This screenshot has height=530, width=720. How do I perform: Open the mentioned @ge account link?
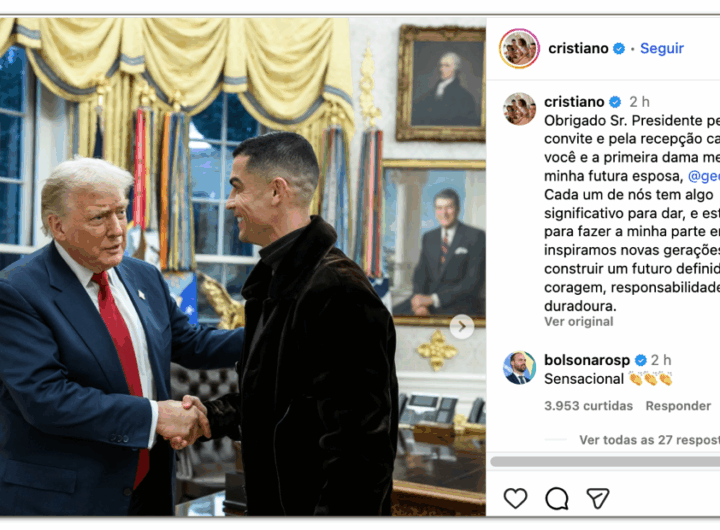tap(703, 176)
